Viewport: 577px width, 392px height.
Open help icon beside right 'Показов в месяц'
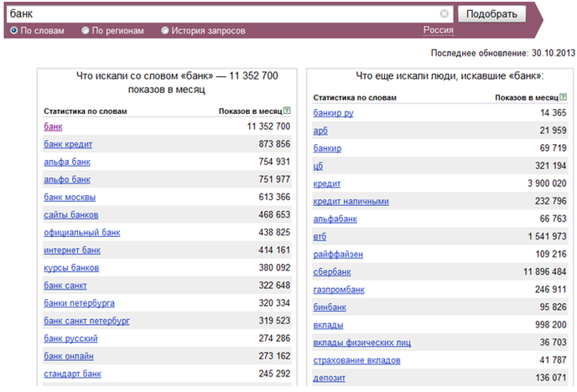pyautogui.click(x=563, y=96)
